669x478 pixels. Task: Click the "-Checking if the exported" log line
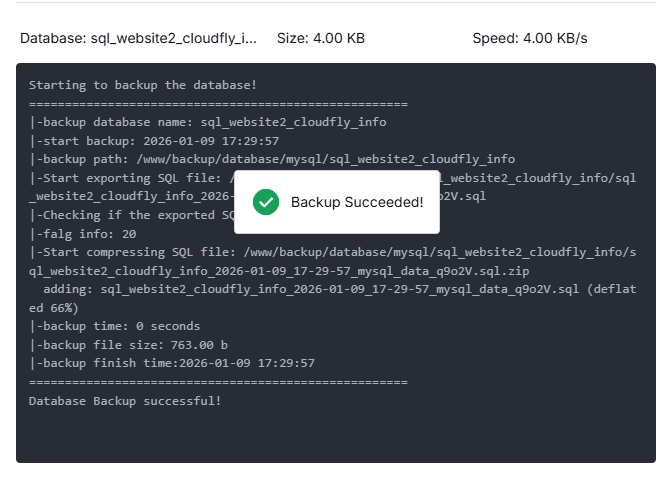click(x=130, y=215)
